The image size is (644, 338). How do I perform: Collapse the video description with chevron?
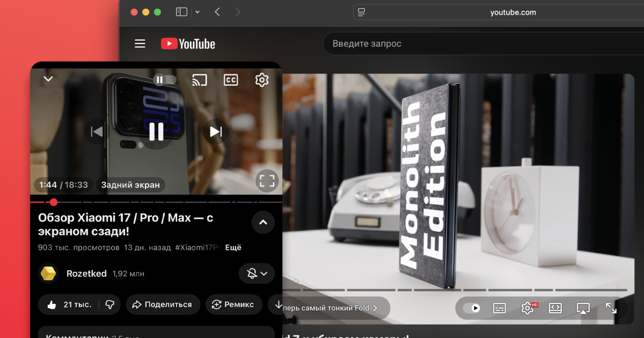(263, 223)
